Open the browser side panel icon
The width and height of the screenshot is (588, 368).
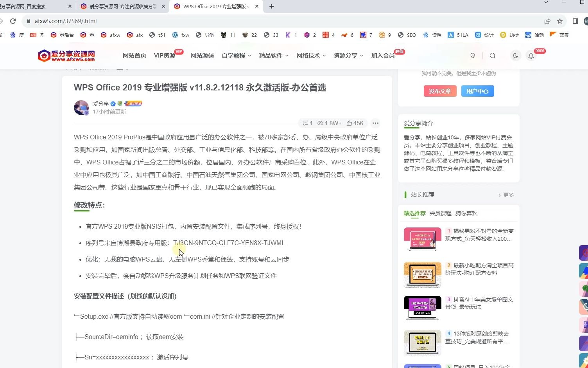(575, 21)
